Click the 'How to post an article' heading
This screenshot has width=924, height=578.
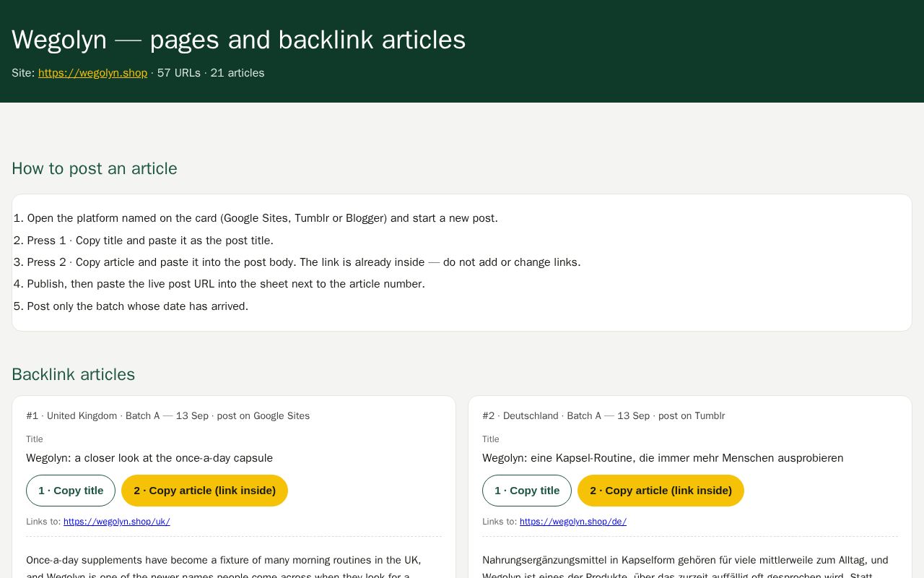[x=95, y=168]
